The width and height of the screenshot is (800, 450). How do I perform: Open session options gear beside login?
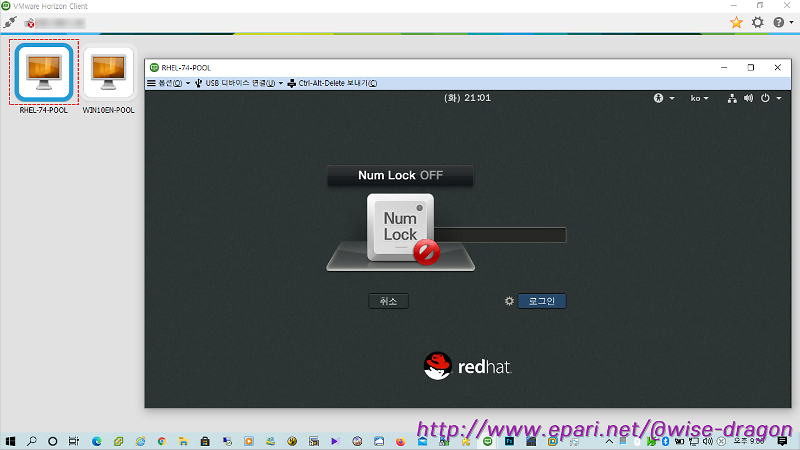tap(509, 301)
